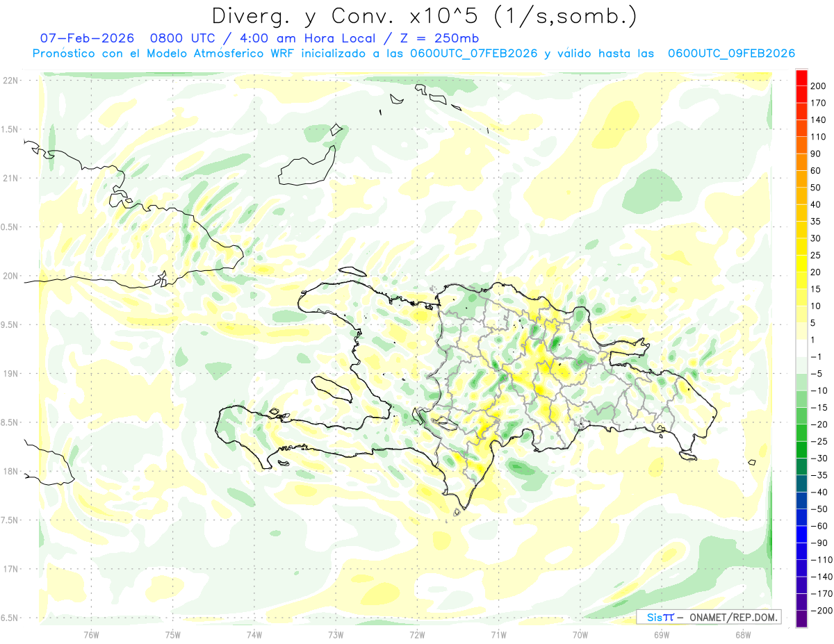Click the bright red swatch atop the color scale
This screenshot has width=834, height=644.
tap(801, 78)
